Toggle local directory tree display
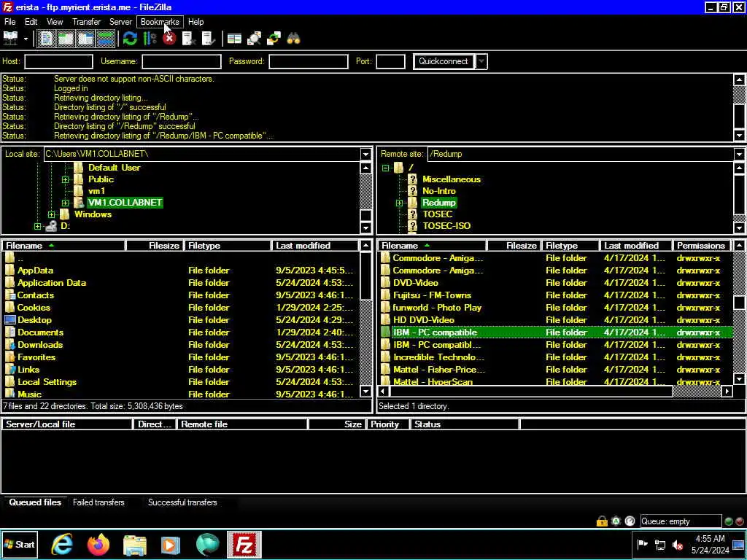747x560 pixels. coord(66,39)
